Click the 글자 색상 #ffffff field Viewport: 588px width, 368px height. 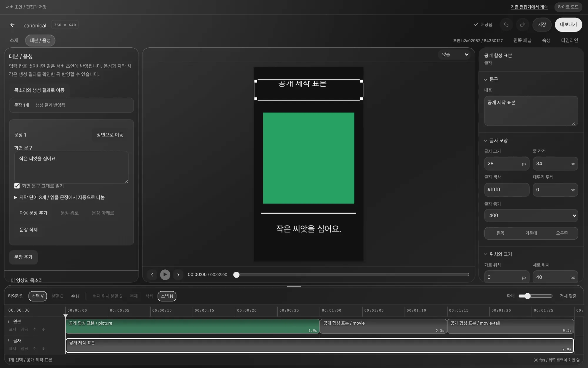point(507,190)
